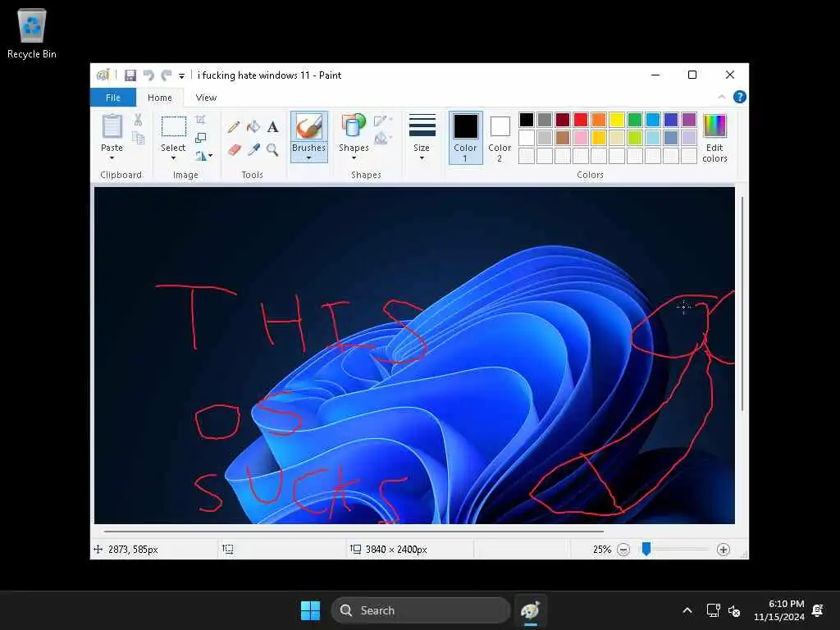Pick the yellow color swatch
This screenshot has height=630, width=840.
[x=617, y=120]
